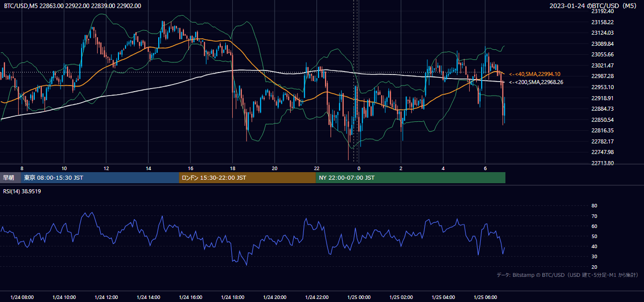Viewport: 644px width, 302px height.
Task: Click price axis label 22953.10
Action: tap(603, 87)
